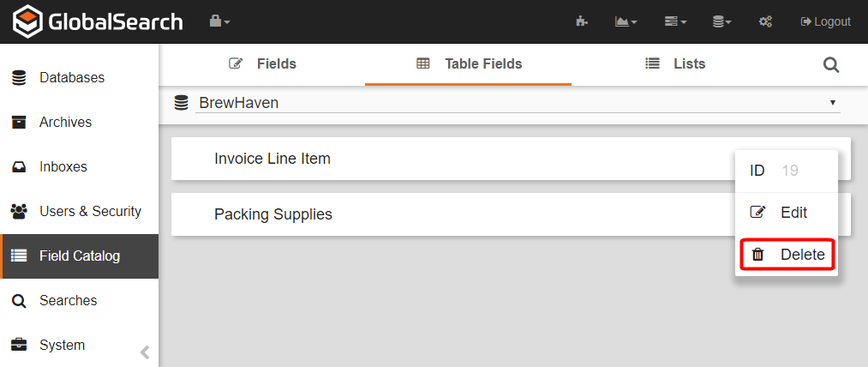This screenshot has width=868, height=367.
Task: Open the Lists tab
Action: click(x=675, y=63)
